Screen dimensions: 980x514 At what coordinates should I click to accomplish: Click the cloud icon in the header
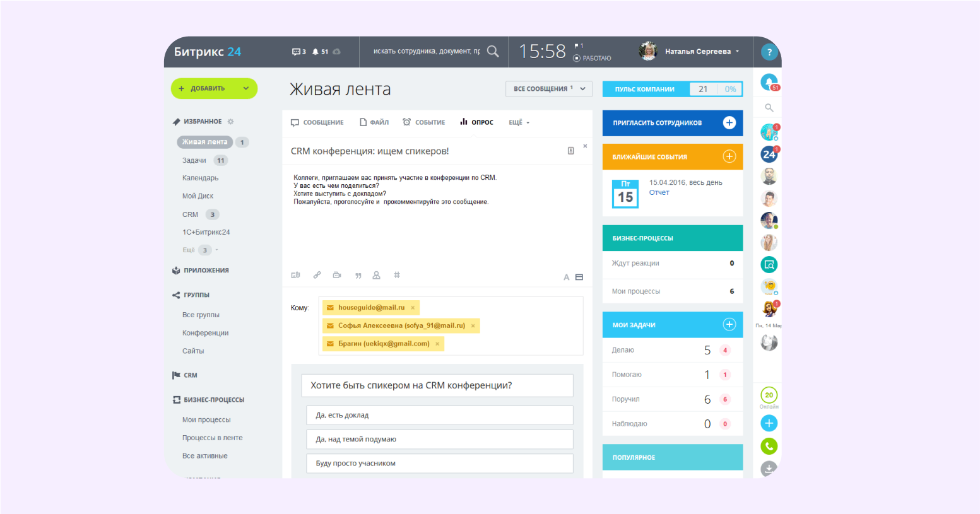[x=336, y=52]
